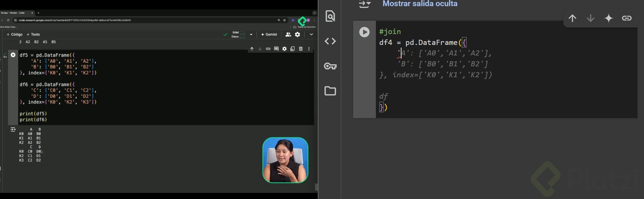Image resolution: width=644 pixels, height=199 pixels.
Task: Click the video page scrollbar thumb
Action: [x=317, y=187]
